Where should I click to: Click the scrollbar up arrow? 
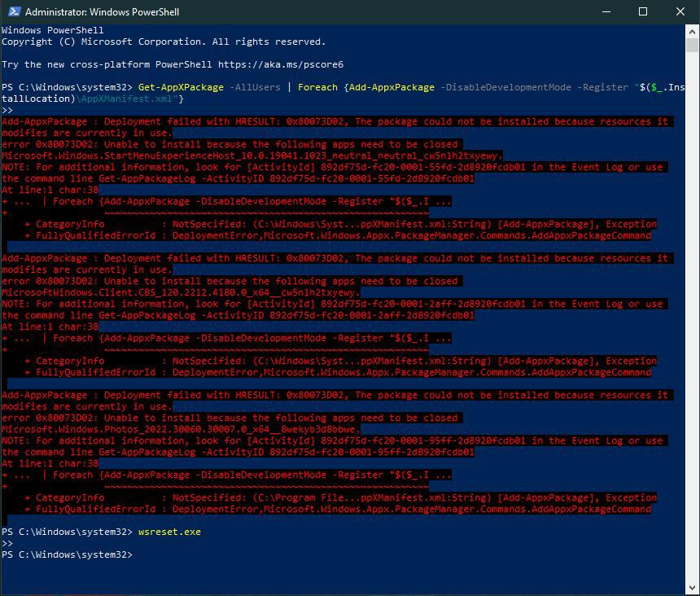coord(692,32)
